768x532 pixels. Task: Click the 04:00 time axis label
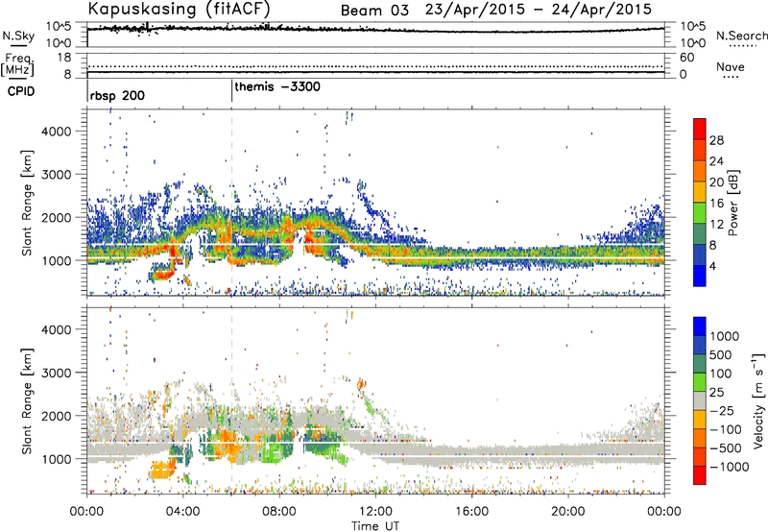(183, 512)
